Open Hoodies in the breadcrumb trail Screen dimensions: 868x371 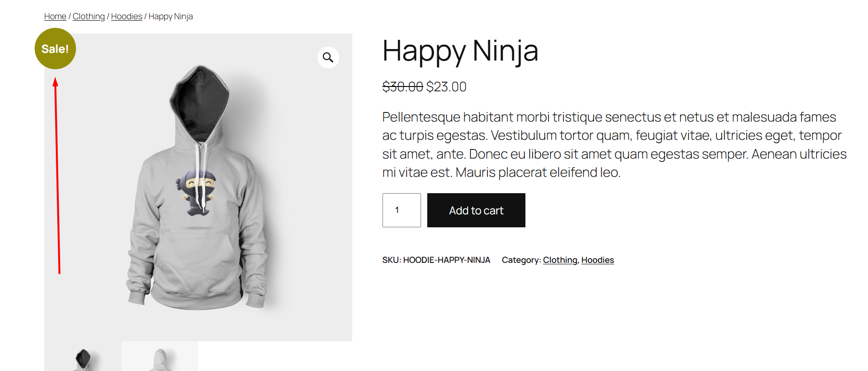(127, 16)
